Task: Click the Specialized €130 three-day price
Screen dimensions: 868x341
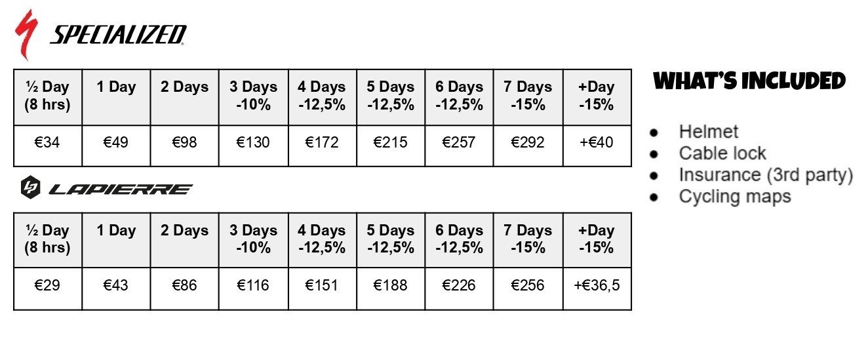Action: [x=253, y=142]
